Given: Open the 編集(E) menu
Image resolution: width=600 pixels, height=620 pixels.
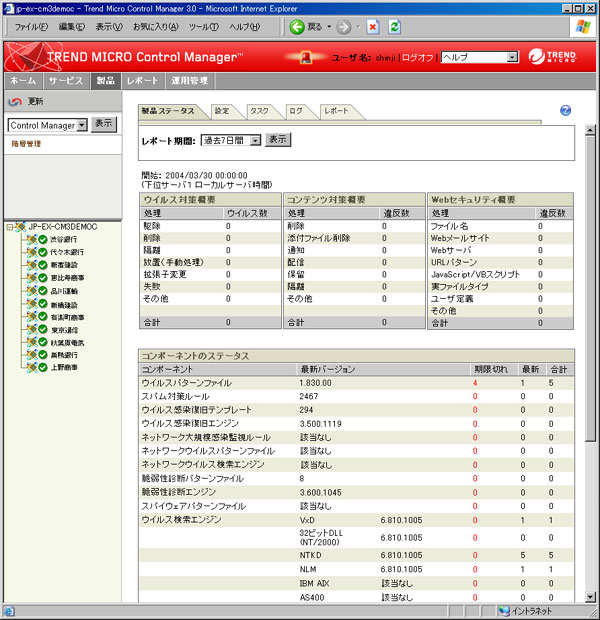Looking at the screenshot, I should [72, 27].
